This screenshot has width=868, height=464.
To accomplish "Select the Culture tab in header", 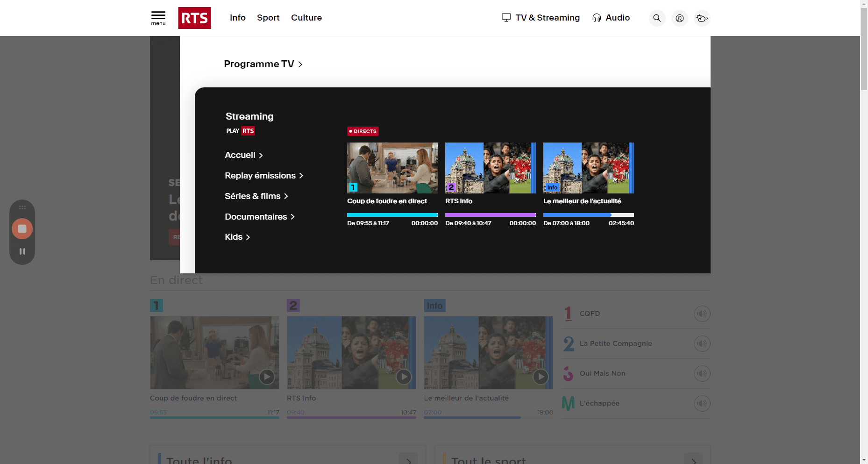I will 306,18.
